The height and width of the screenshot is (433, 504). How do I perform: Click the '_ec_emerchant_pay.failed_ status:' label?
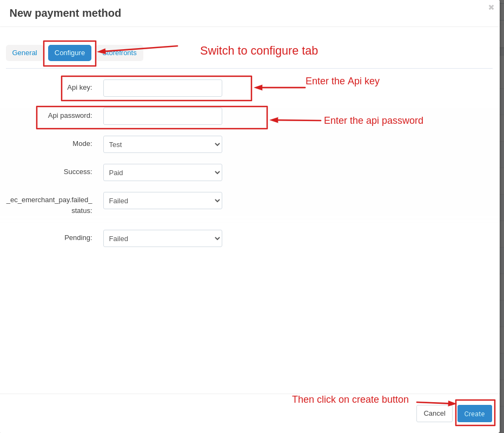(49, 205)
